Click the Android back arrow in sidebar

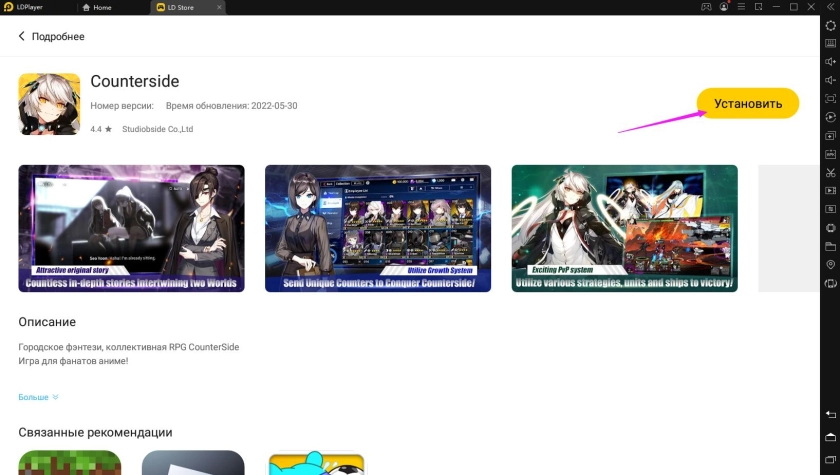pos(830,414)
